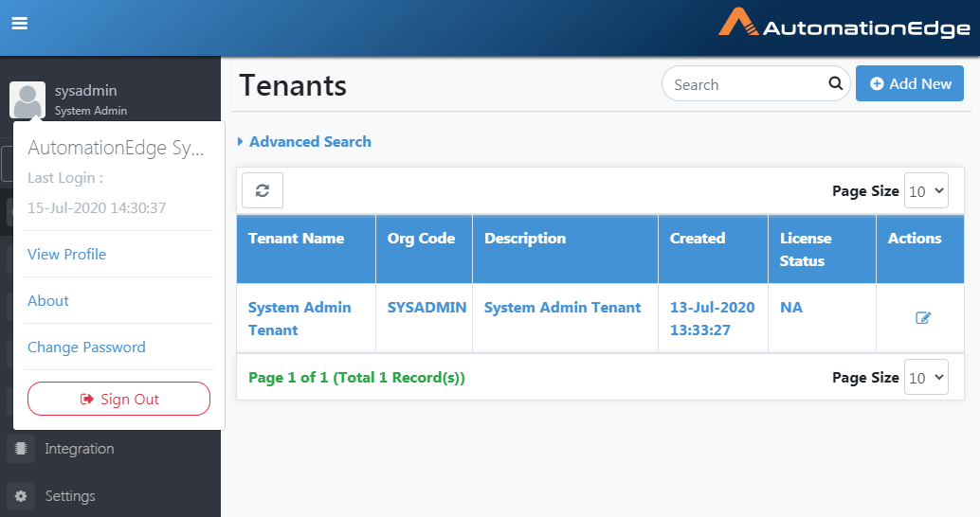980x517 pixels.
Task: Click the SYSADMIN org code link
Action: pos(426,307)
